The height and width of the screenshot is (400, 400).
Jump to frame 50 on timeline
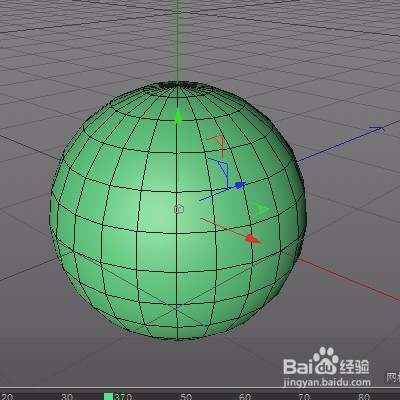(186, 397)
